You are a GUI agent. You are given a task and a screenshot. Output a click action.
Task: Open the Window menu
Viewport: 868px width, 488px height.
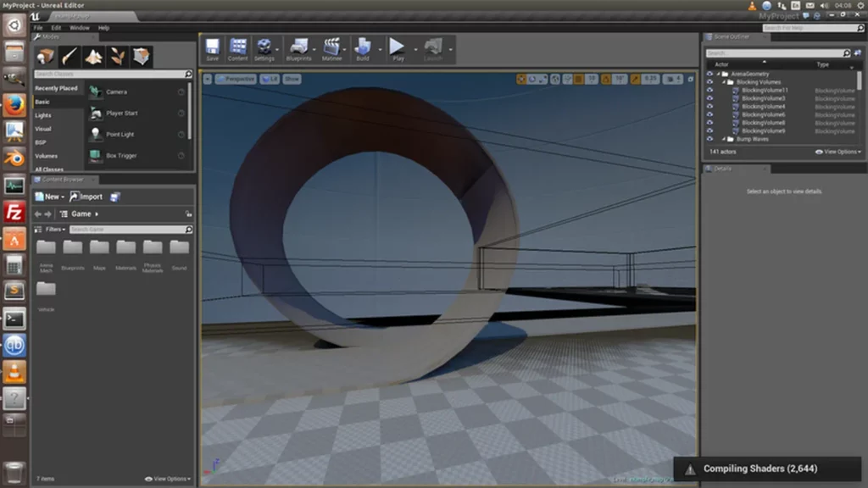(x=79, y=28)
